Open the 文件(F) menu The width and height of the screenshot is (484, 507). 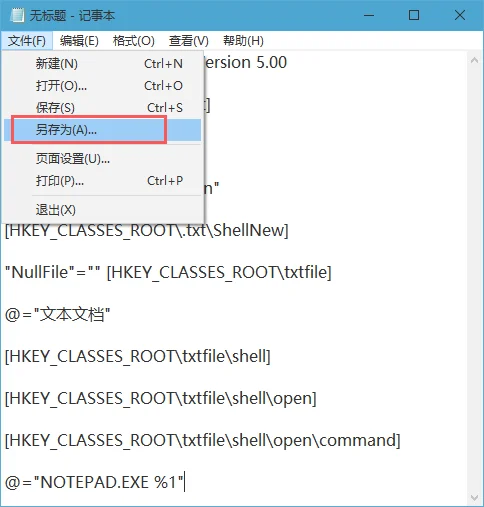(27, 41)
